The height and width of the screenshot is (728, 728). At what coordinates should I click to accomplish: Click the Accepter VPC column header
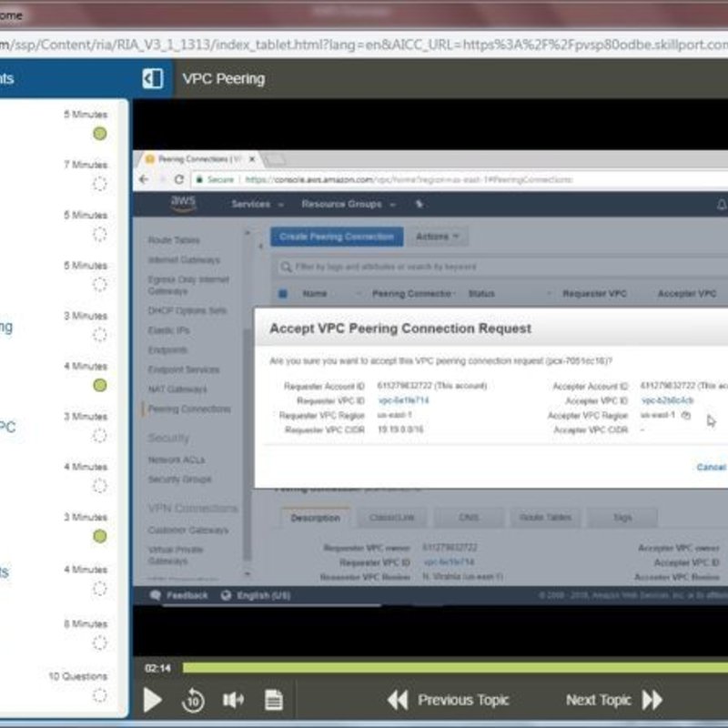pos(687,293)
